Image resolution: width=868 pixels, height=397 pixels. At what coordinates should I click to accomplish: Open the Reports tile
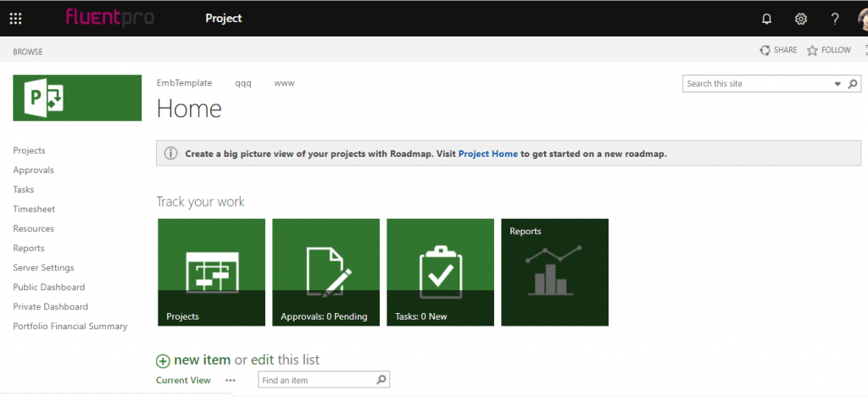tap(554, 272)
